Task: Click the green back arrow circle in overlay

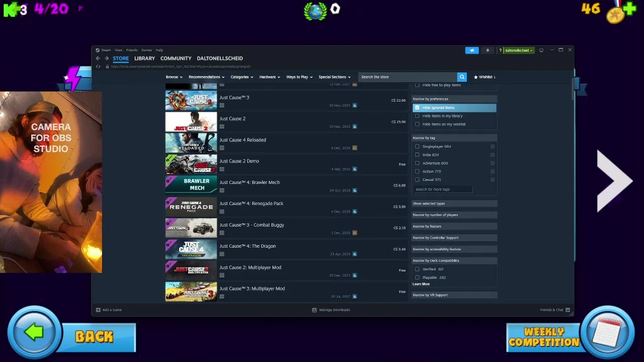Action: [x=34, y=332]
